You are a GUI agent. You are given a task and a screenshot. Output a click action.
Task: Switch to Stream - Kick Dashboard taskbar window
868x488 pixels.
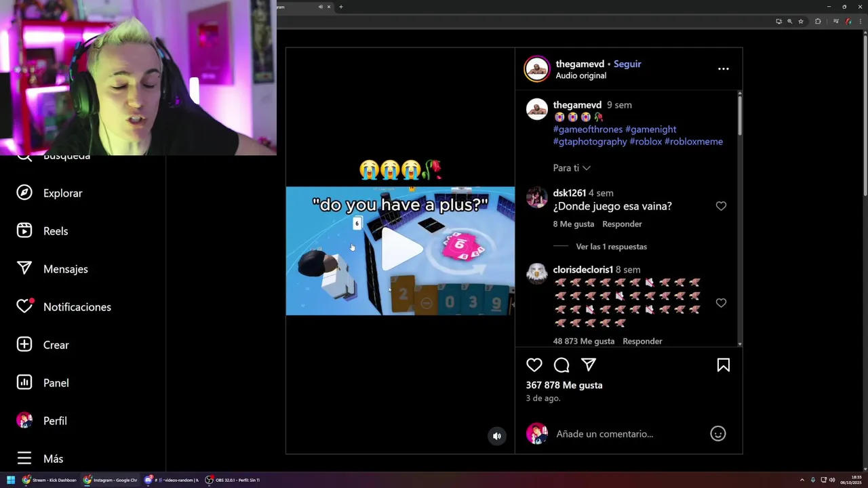tap(50, 480)
